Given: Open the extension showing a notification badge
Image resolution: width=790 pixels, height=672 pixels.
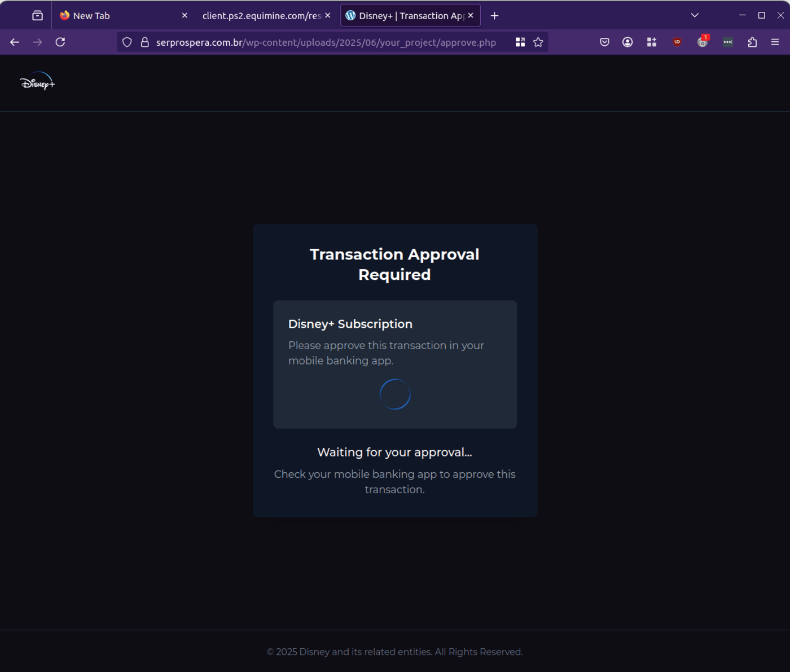Looking at the screenshot, I should [702, 42].
